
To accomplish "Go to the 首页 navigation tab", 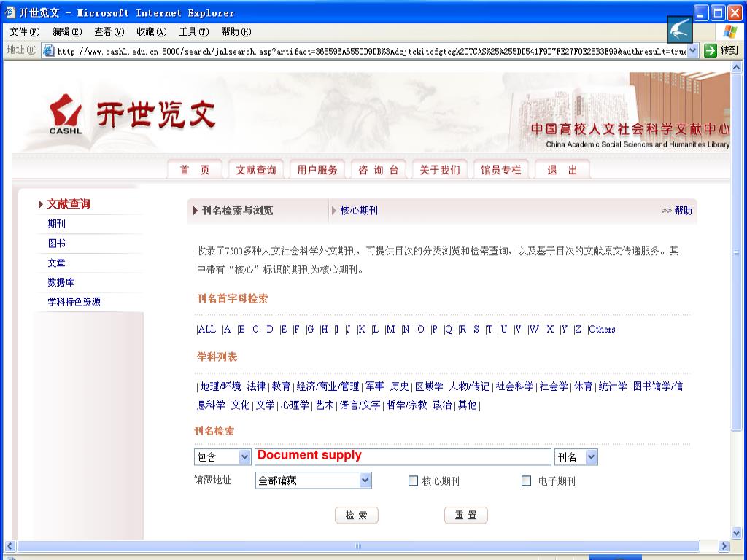I will pos(194,170).
